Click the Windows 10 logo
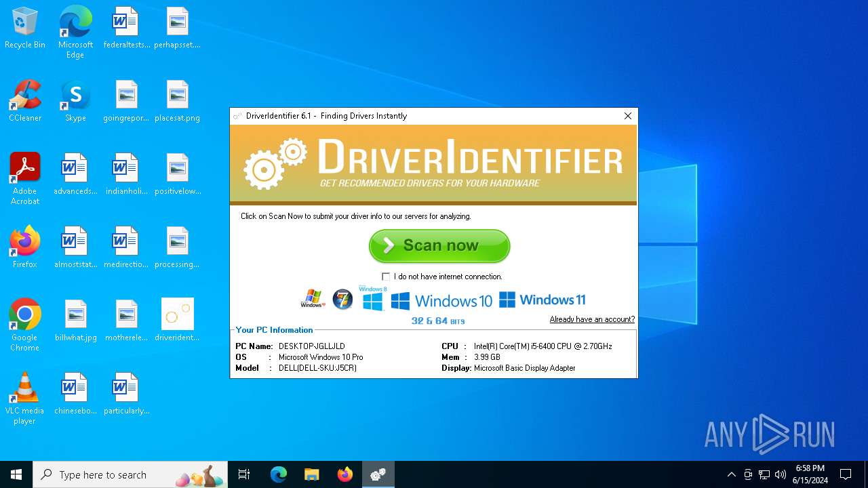Screen dimensions: 868x488 tap(441, 300)
